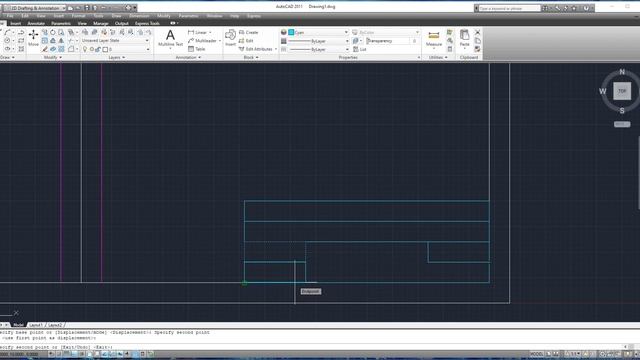Open the Quick Access Toolbar customize arrow

[x=135, y=8]
